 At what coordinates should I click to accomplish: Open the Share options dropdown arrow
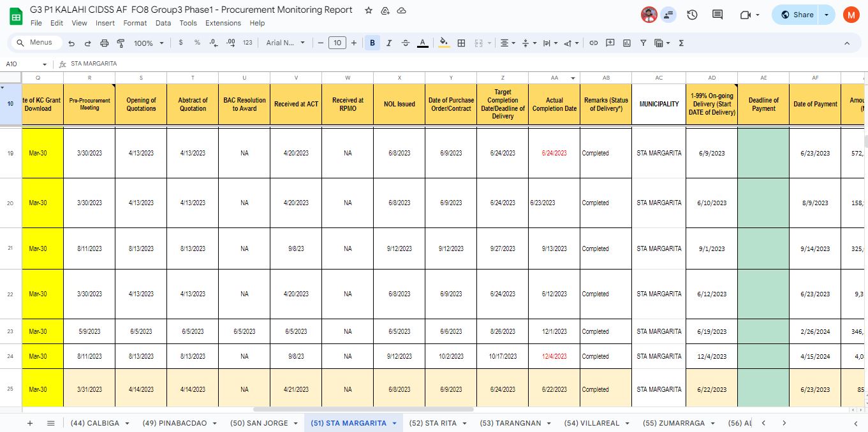827,15
